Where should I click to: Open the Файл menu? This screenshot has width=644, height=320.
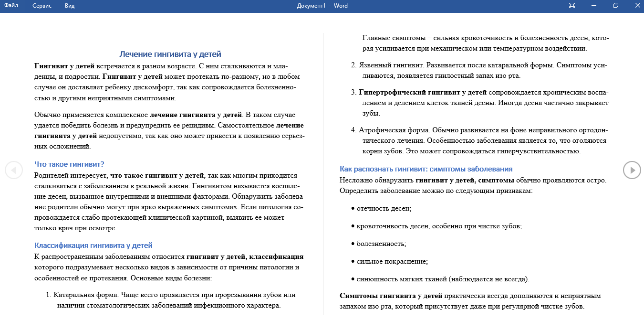pyautogui.click(x=11, y=6)
